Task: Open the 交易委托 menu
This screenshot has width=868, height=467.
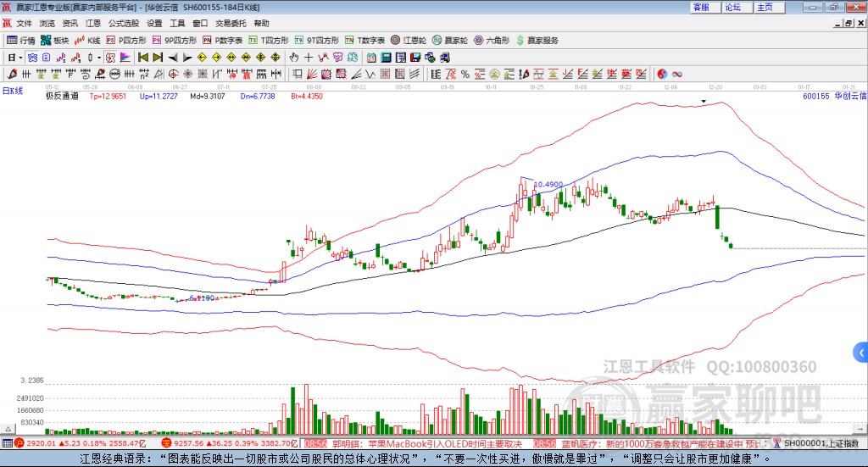Action: [x=231, y=23]
